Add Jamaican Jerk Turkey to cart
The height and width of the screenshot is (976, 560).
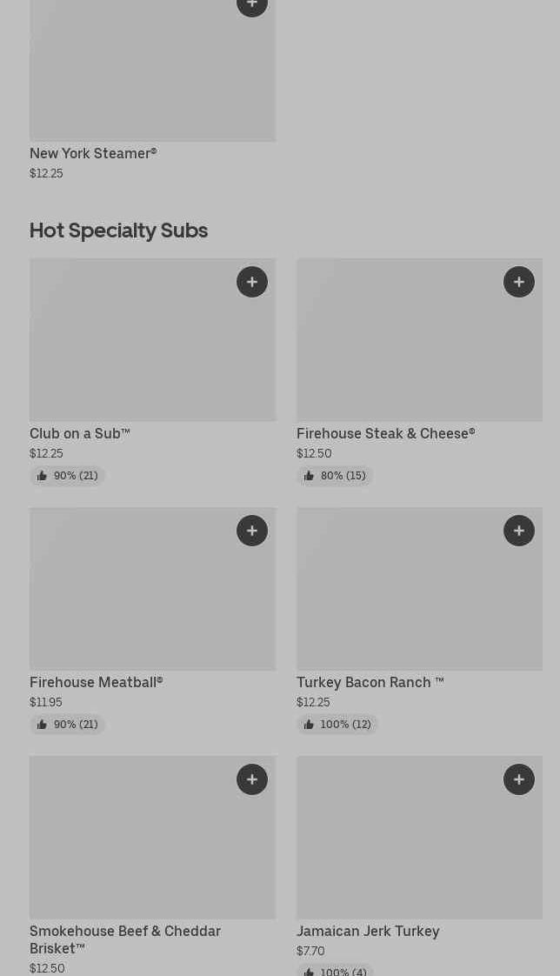[519, 779]
